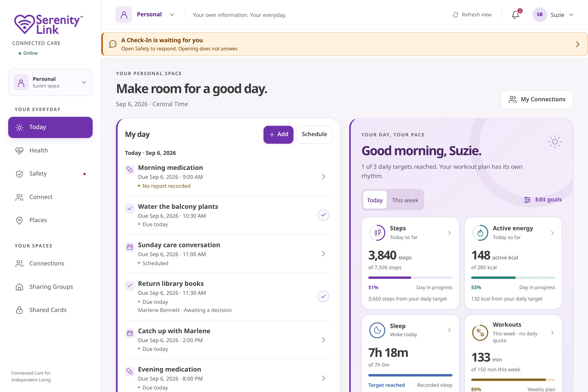Open the Check-In banner arrow
The image size is (588, 392).
pos(578,44)
